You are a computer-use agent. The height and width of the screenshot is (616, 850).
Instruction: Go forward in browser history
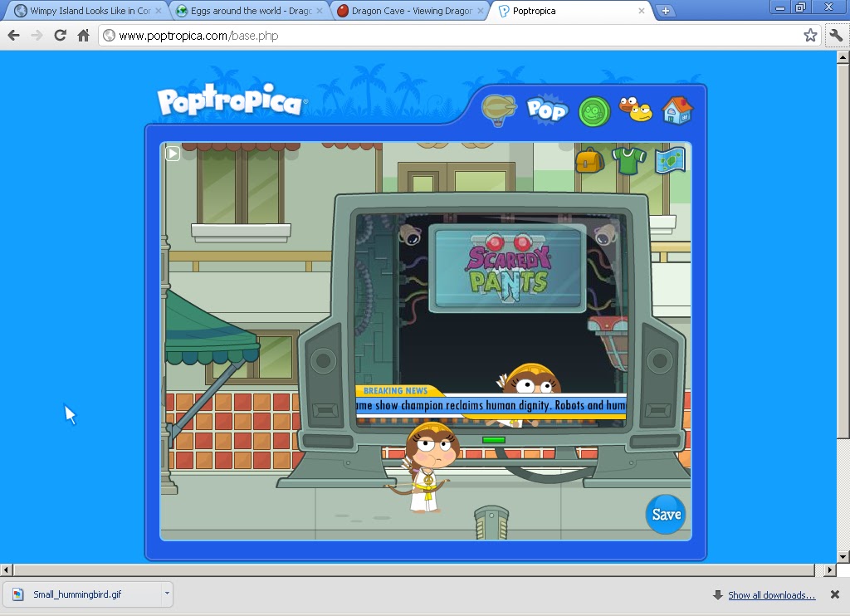pos(37,35)
